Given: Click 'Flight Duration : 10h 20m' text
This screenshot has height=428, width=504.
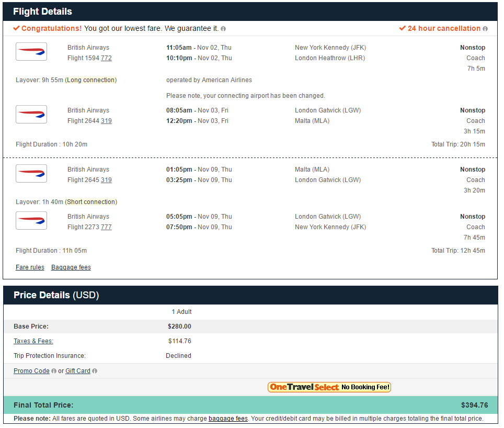Looking at the screenshot, I should click(51, 144).
